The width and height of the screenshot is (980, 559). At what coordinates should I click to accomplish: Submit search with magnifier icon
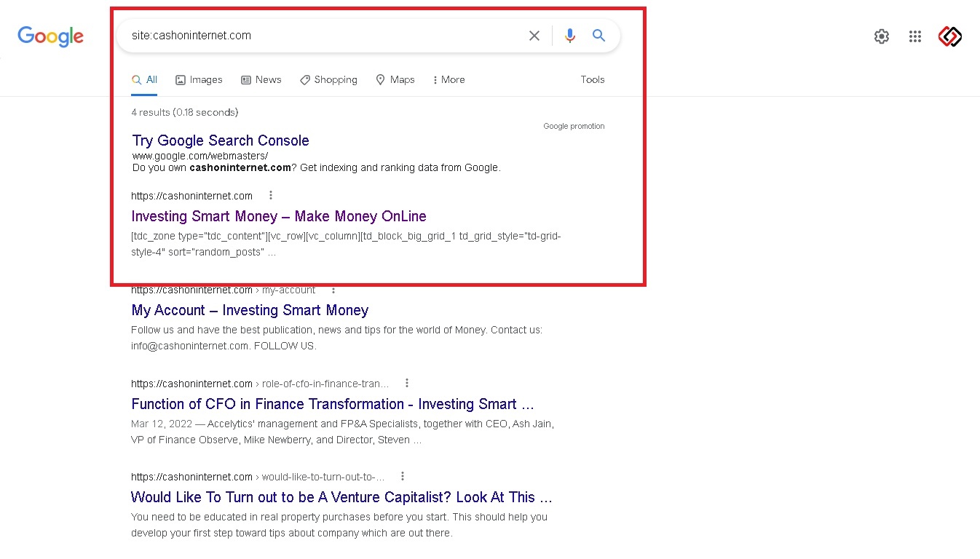coord(598,36)
